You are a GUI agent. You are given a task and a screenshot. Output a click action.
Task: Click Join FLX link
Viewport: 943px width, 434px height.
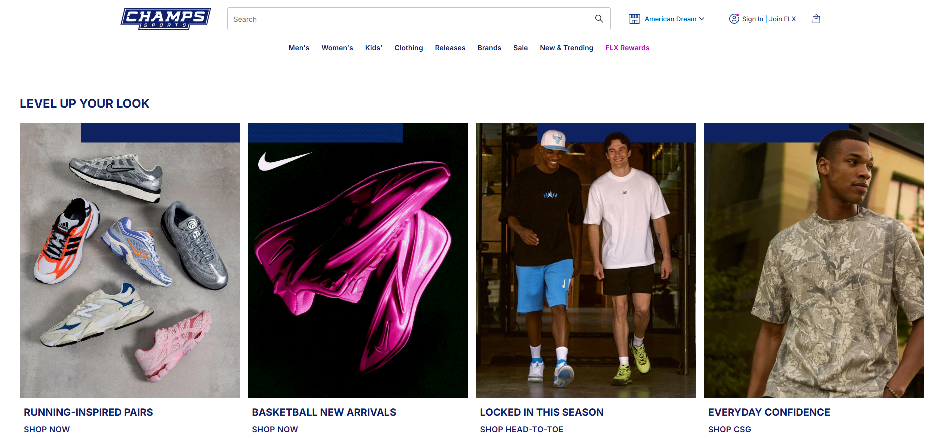point(782,19)
